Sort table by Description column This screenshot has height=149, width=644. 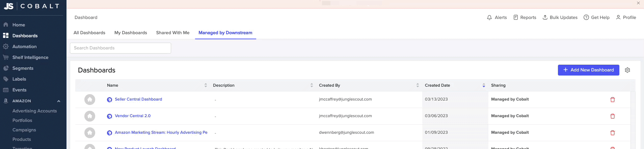(312, 85)
